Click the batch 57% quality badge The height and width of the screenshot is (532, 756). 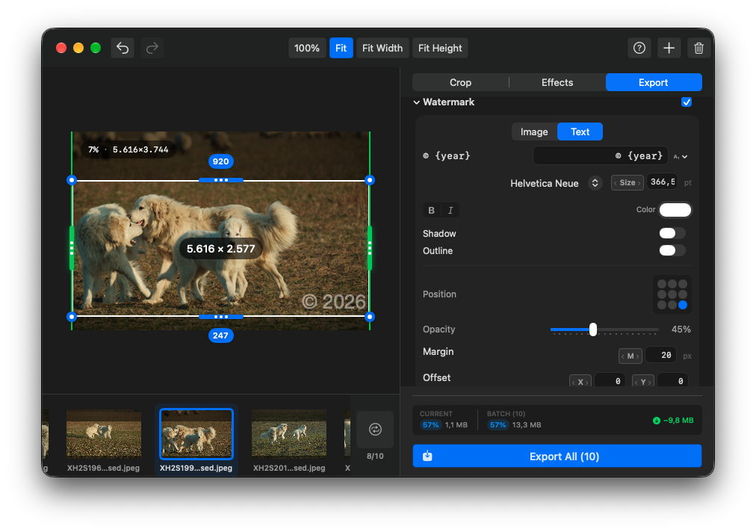(498, 425)
